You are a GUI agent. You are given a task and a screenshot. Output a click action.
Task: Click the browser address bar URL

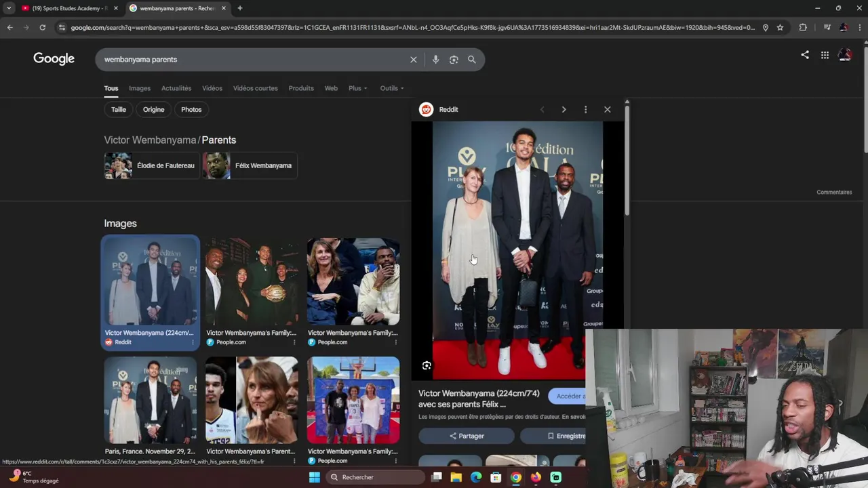(412, 27)
